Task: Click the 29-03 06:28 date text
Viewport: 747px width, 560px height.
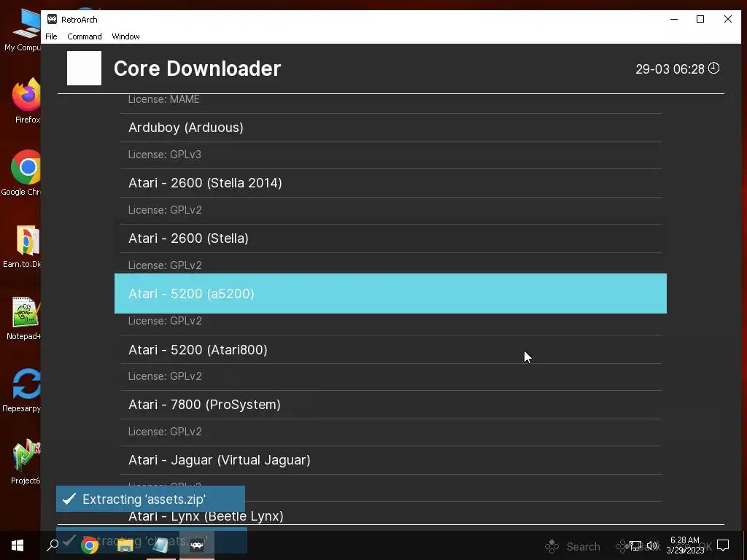Action: [670, 69]
